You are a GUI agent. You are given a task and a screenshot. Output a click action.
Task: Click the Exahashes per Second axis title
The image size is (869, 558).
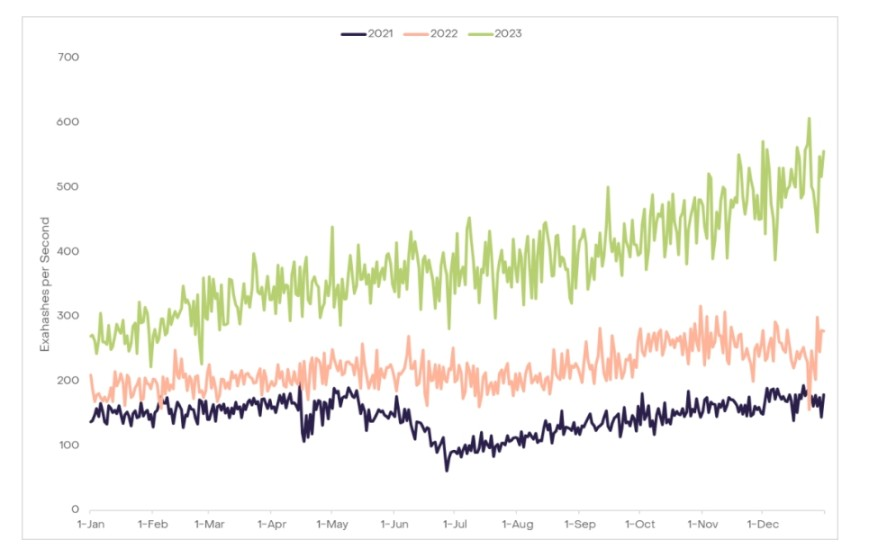coord(45,284)
